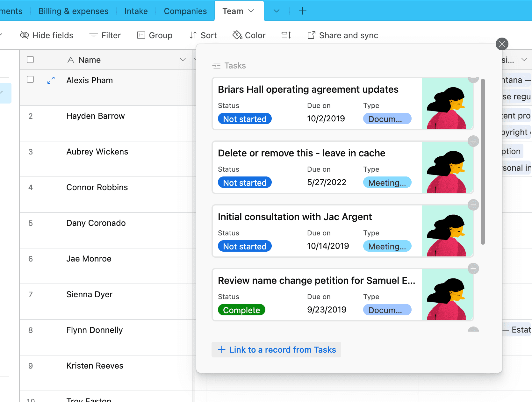This screenshot has width=532, height=402.
Task: Open the Filter options
Action: [x=105, y=35]
